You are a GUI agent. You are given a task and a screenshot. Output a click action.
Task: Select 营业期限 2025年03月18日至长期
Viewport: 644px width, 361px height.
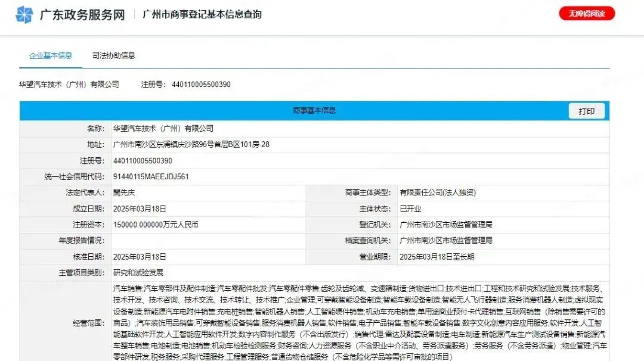[x=436, y=257]
